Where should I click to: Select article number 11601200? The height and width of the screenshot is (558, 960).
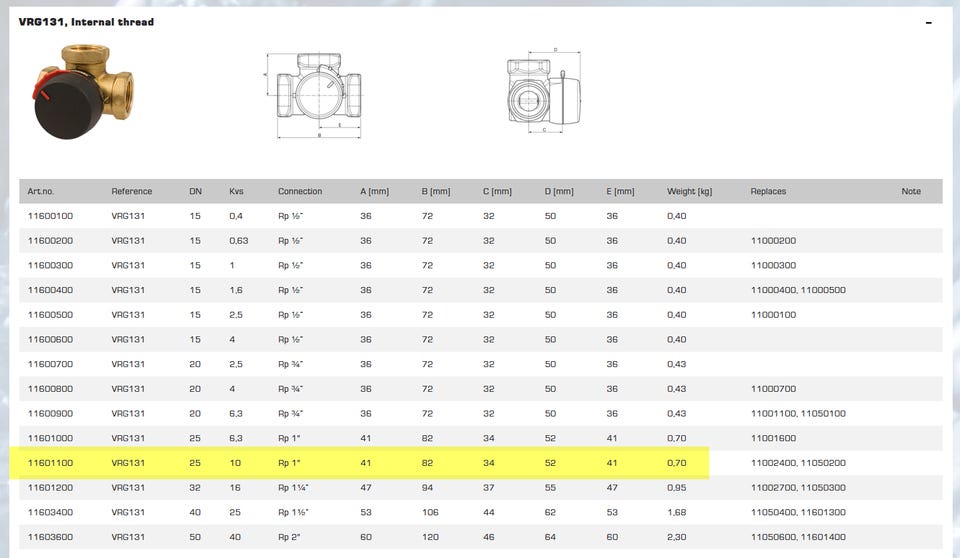[50, 488]
